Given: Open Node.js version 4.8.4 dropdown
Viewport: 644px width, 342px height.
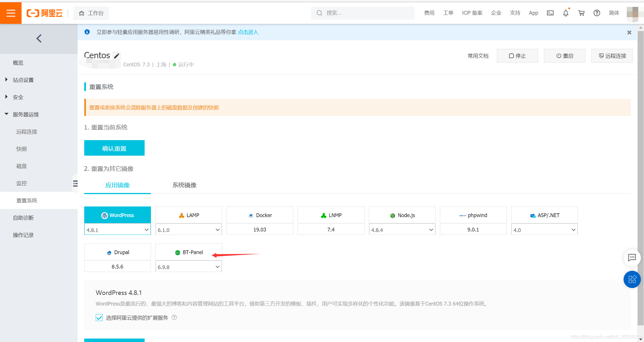Looking at the screenshot, I should [x=402, y=230].
